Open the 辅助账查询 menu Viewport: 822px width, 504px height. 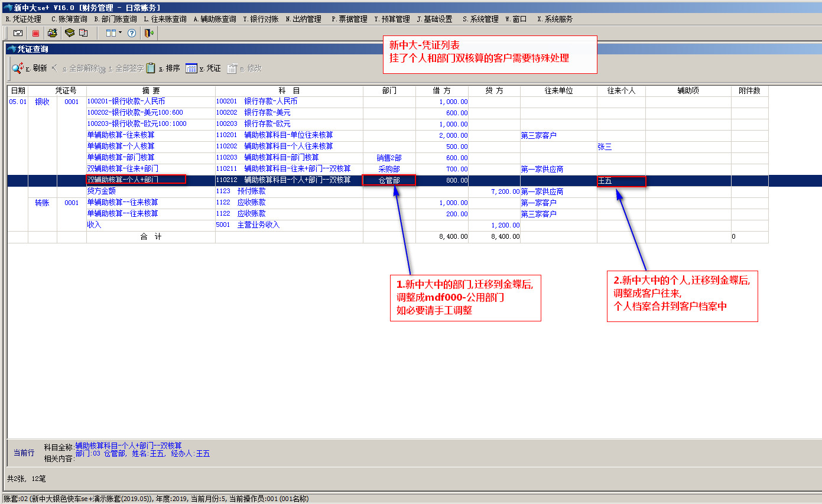click(215, 19)
